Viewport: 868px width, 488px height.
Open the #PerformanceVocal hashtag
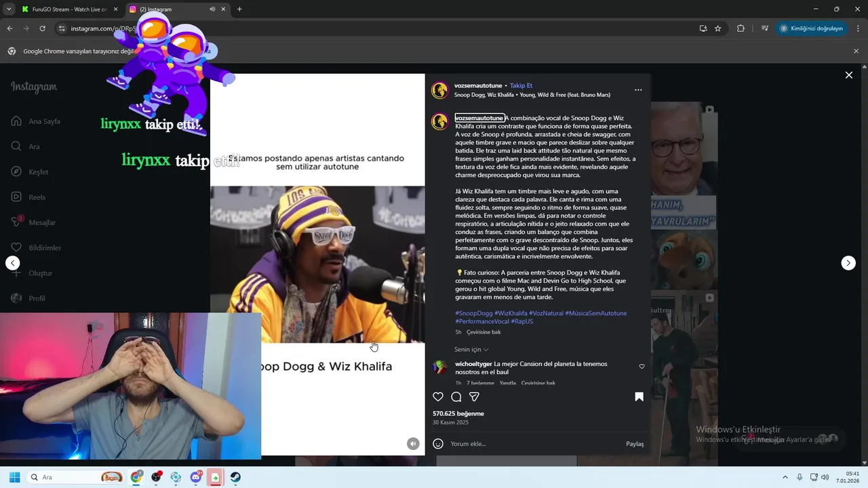[x=482, y=321]
